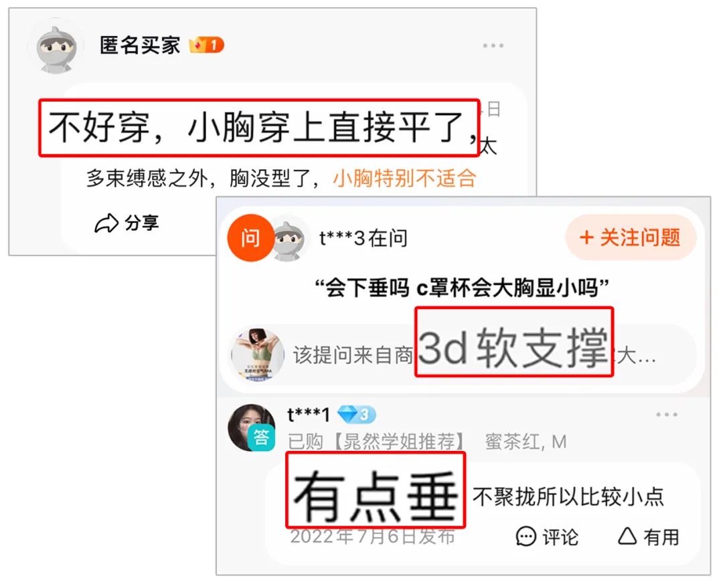Click the orange 问 question badge

250,238
